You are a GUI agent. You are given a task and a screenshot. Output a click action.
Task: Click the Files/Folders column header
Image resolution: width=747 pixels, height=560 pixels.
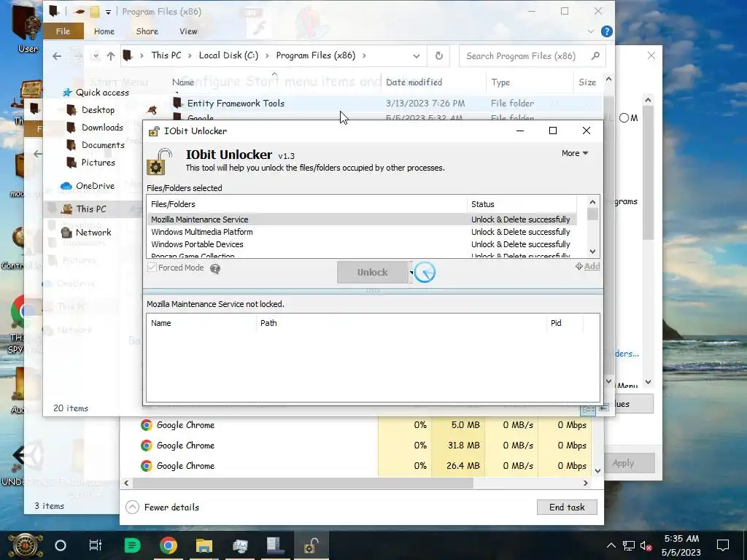(307, 204)
